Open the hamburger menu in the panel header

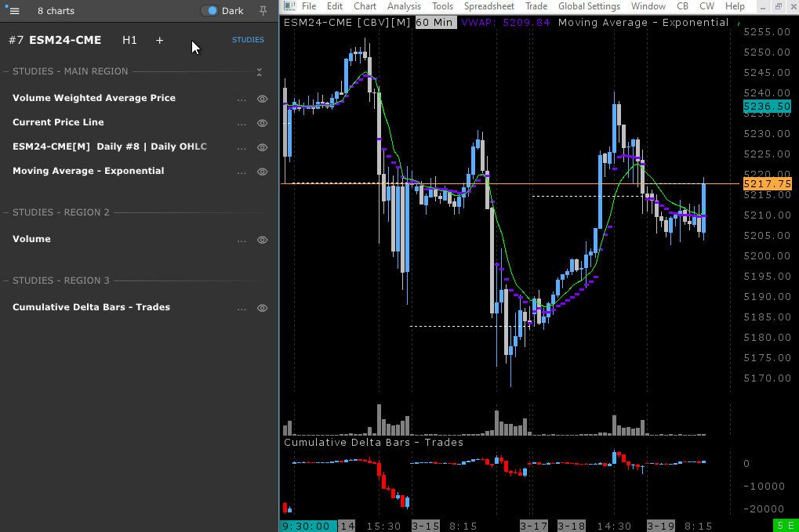(x=13, y=11)
